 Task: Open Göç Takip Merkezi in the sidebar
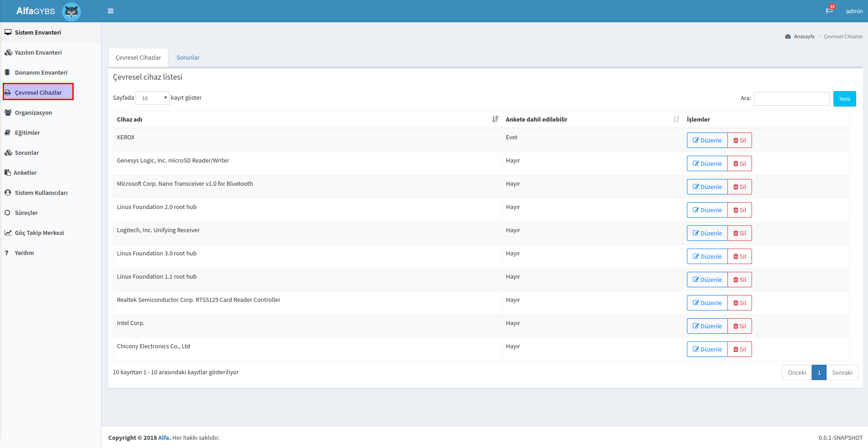50,233
